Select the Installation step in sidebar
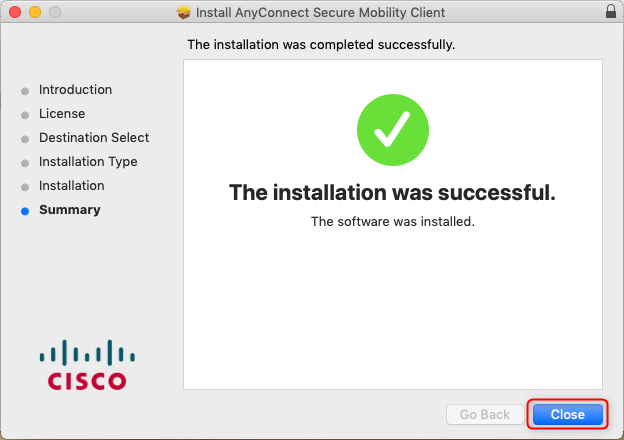 71,186
